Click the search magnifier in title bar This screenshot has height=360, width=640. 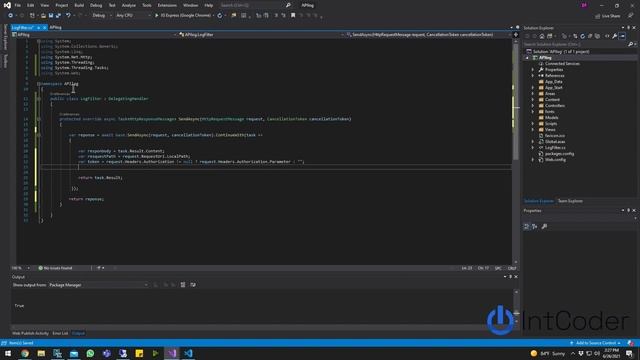288,5
